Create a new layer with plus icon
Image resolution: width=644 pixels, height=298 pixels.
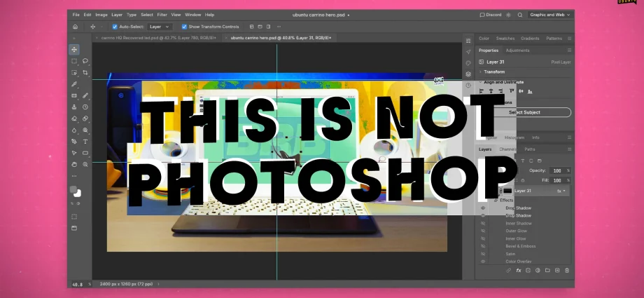(x=557, y=271)
